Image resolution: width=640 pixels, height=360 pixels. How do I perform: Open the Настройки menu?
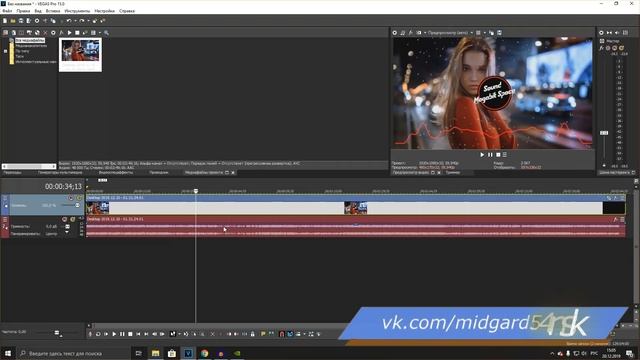click(104, 11)
